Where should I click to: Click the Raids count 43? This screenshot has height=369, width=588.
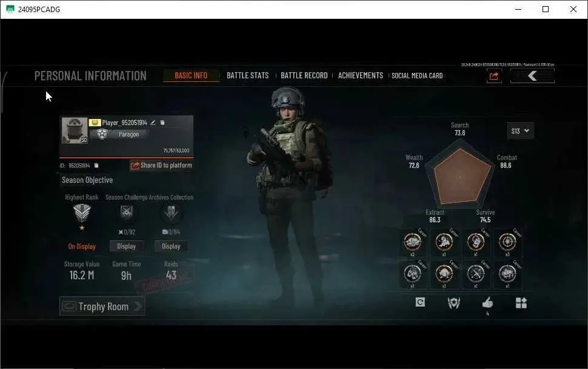(171, 275)
